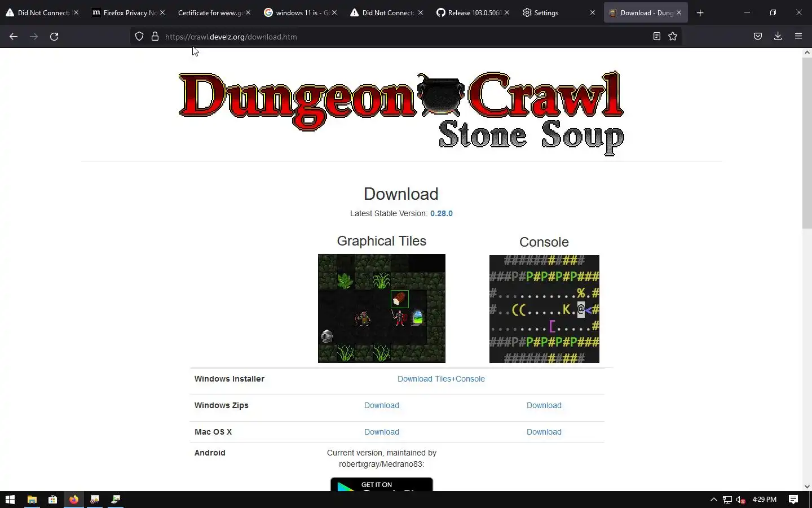
Task: Click the muted volume tray icon
Action: 741,500
